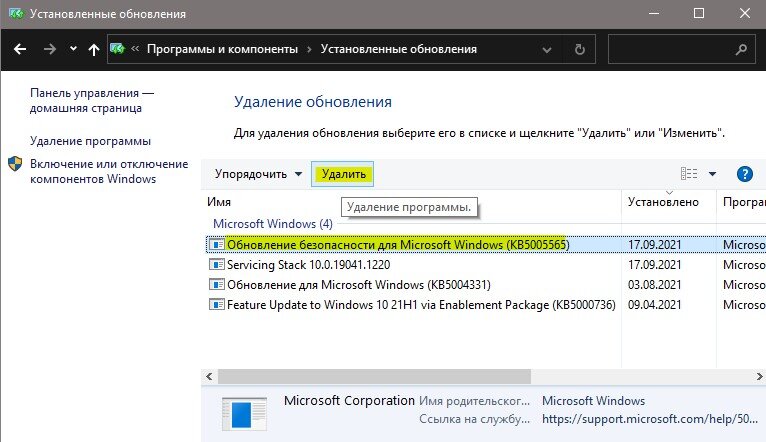Select the KB5005565 security update row
Image resolution: width=766 pixels, height=442 pixels.
pyautogui.click(x=486, y=244)
